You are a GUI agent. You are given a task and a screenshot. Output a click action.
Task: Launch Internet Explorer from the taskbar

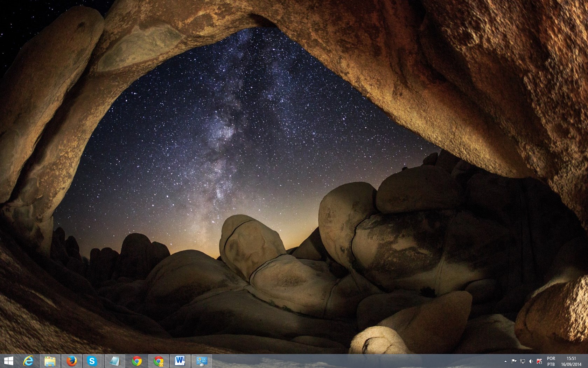[28, 361]
